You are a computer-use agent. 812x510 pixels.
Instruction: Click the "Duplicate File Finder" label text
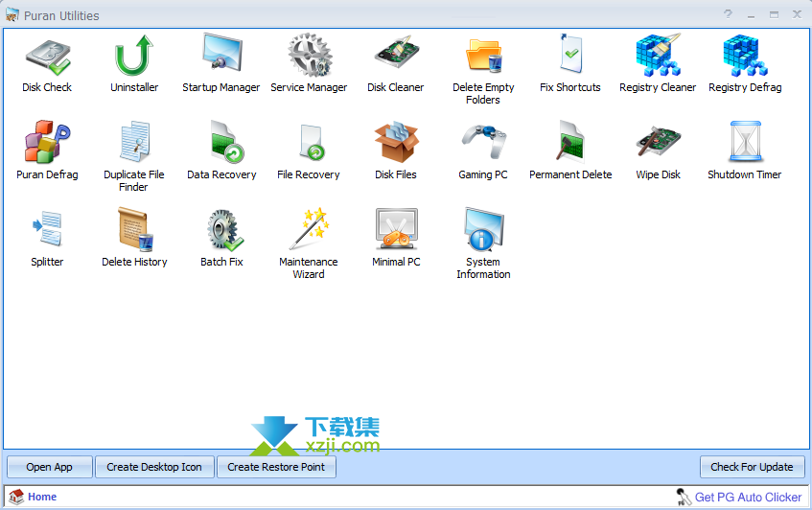coord(133,180)
